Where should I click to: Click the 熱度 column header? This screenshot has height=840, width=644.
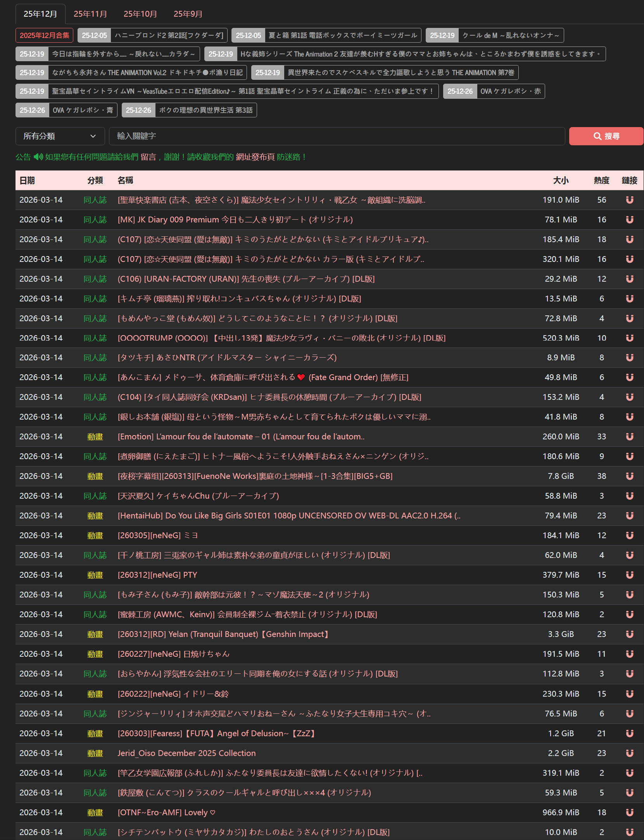click(x=601, y=180)
